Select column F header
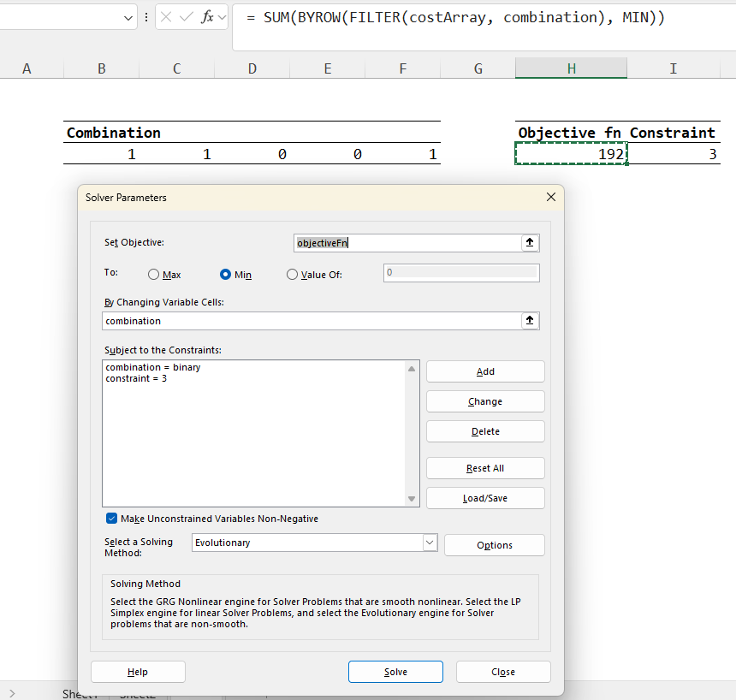Viewport: 736px width, 700px height. point(403,68)
